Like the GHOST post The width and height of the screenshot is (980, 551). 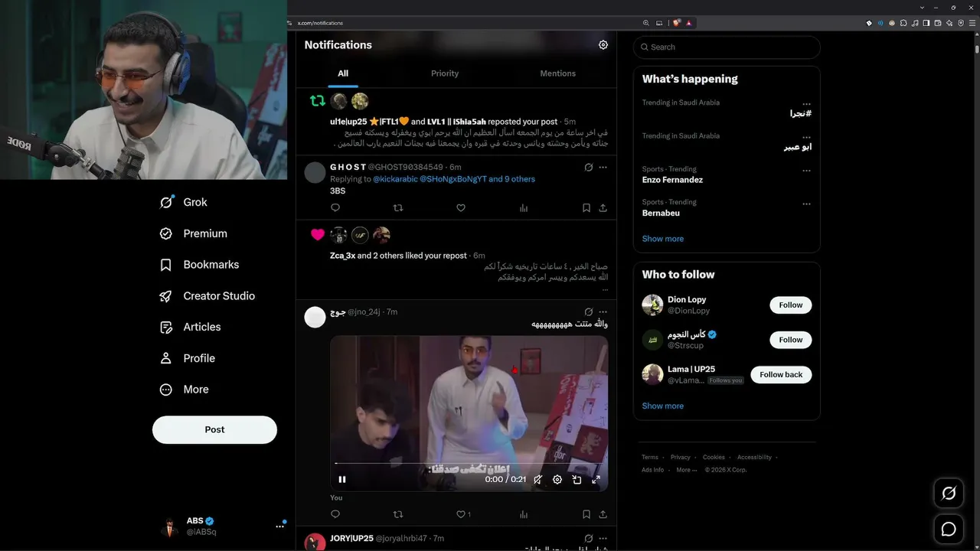coord(461,208)
